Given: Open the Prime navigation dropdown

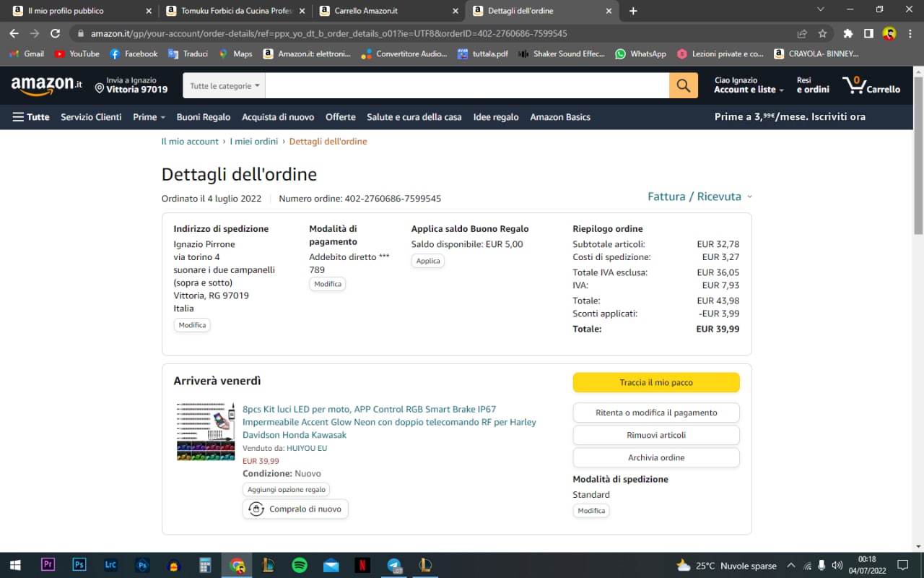Looking at the screenshot, I should click(x=149, y=117).
